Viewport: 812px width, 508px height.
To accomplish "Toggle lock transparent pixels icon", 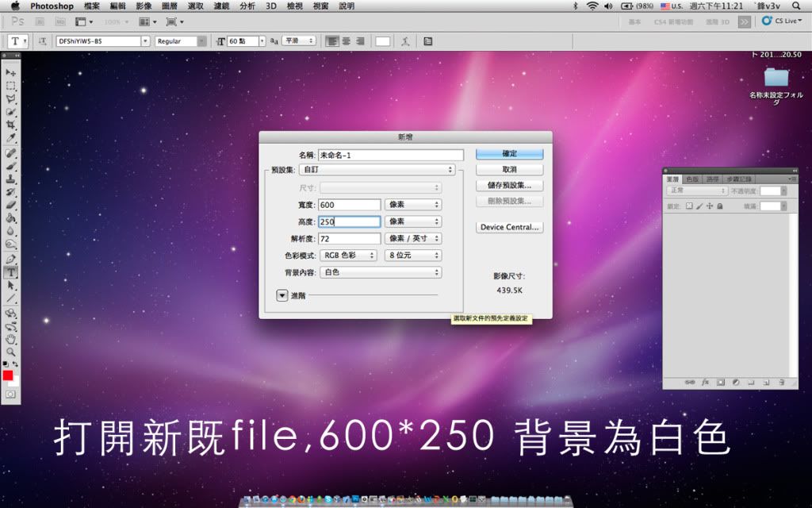I will click(689, 206).
